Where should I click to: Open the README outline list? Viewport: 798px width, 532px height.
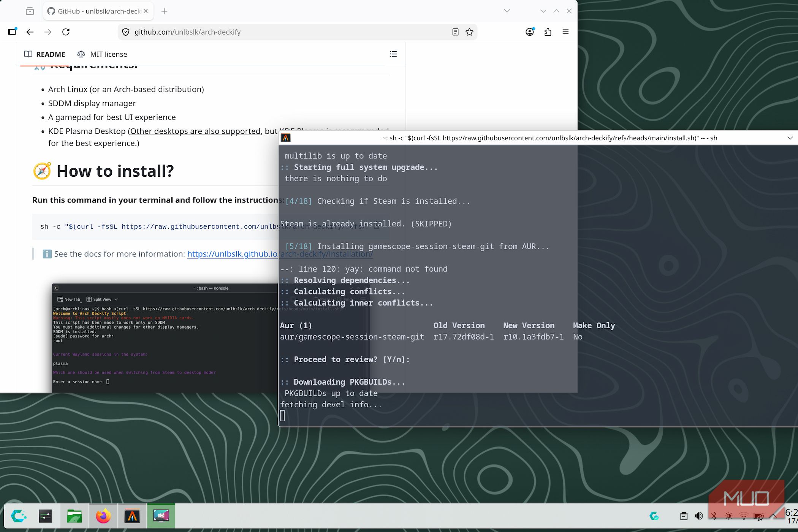coord(393,54)
